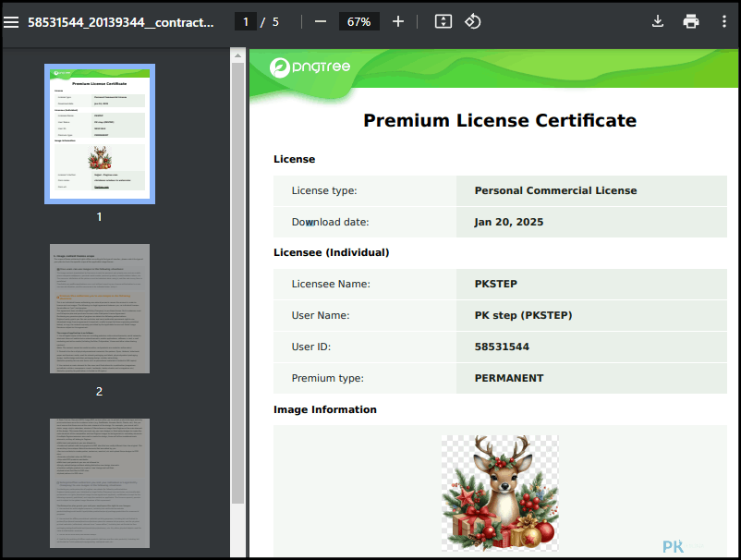The image size is (741, 560).
Task: Select page 1 thumbnail
Action: [100, 134]
